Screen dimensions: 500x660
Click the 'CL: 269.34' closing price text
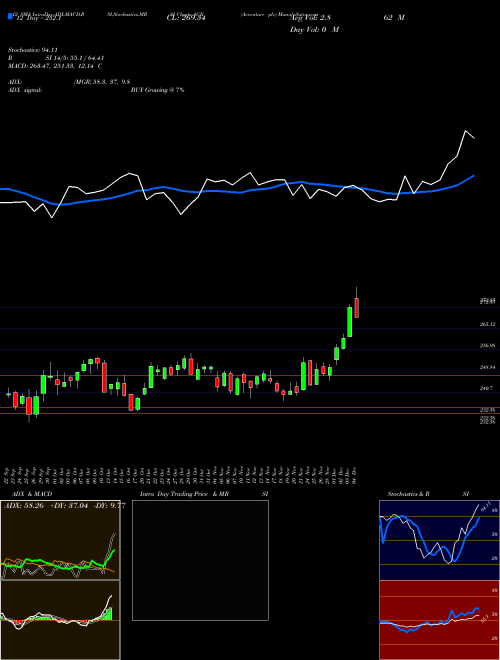[x=186, y=18]
